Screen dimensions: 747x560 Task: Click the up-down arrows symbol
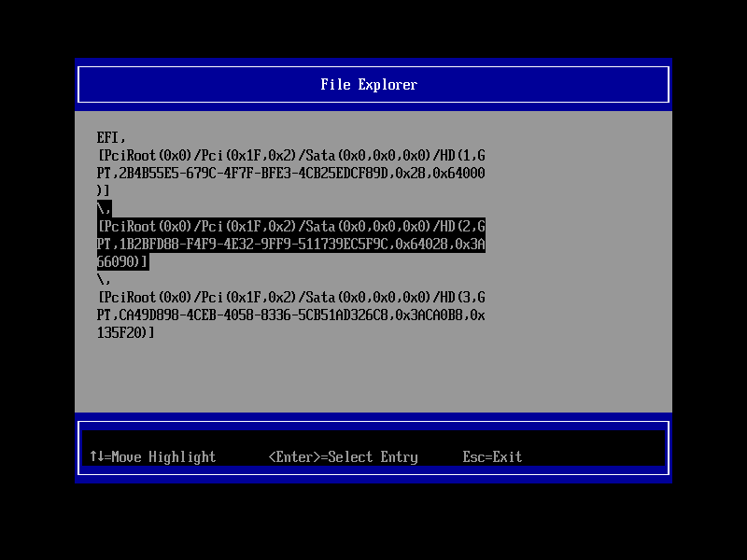[x=96, y=456]
